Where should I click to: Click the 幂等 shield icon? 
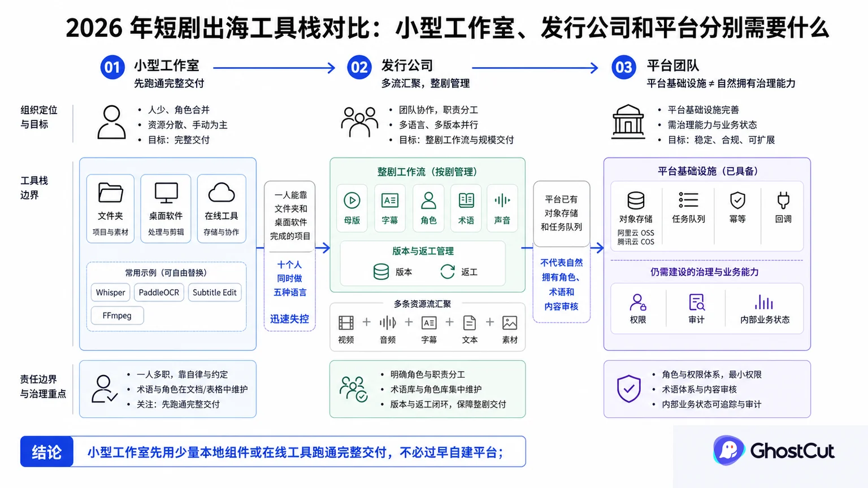[x=737, y=200]
